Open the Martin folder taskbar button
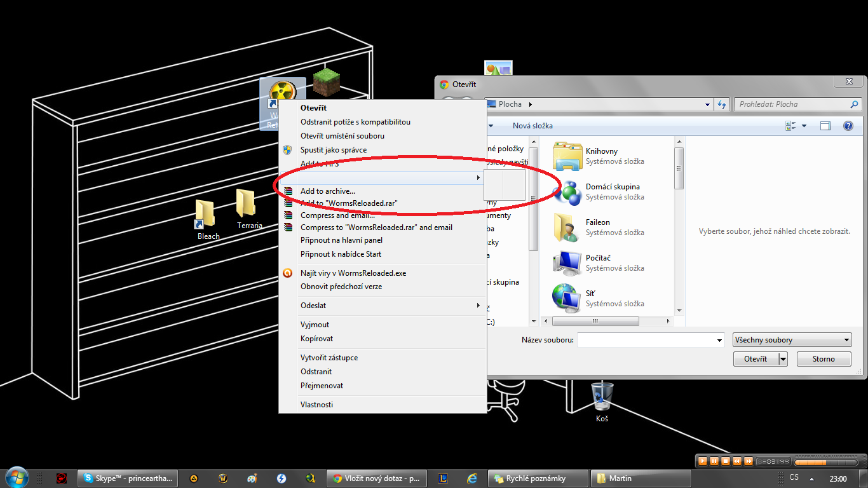The height and width of the screenshot is (488, 868). click(x=641, y=478)
